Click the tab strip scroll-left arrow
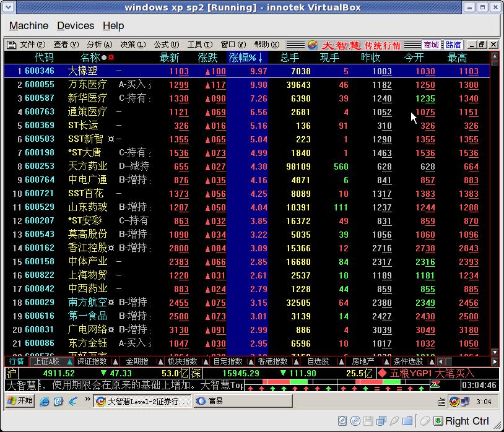504x432 pixels. (440, 361)
